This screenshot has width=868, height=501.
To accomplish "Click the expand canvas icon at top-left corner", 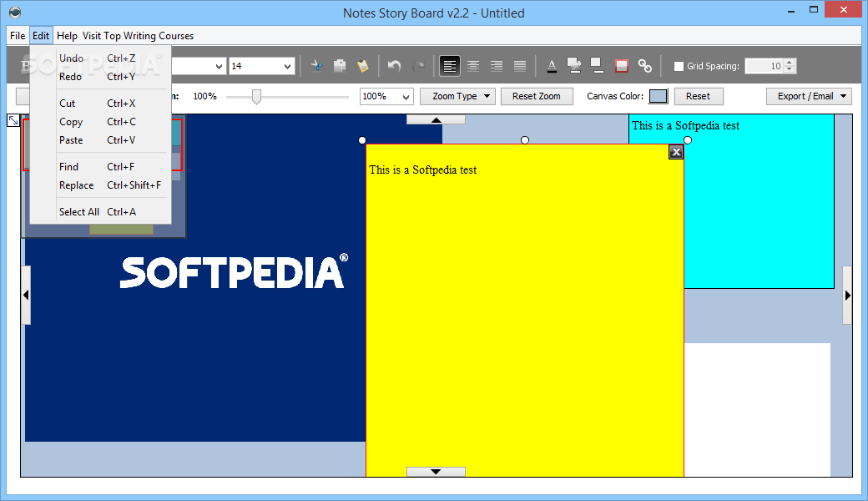I will pos(13,120).
